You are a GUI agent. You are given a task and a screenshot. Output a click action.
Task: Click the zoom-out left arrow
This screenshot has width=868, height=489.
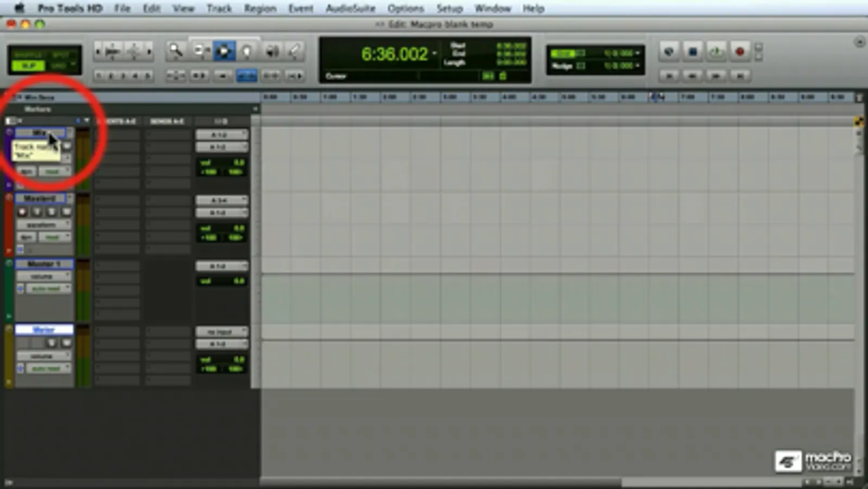[98, 52]
